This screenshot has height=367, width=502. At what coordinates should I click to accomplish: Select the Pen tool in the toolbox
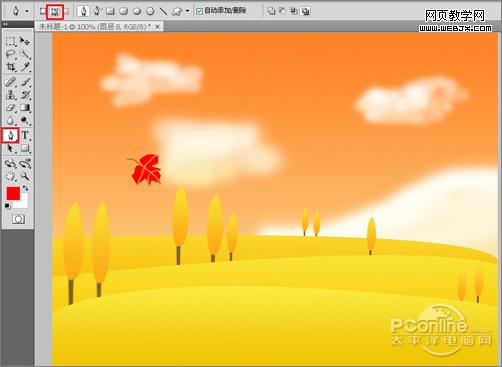(10, 135)
